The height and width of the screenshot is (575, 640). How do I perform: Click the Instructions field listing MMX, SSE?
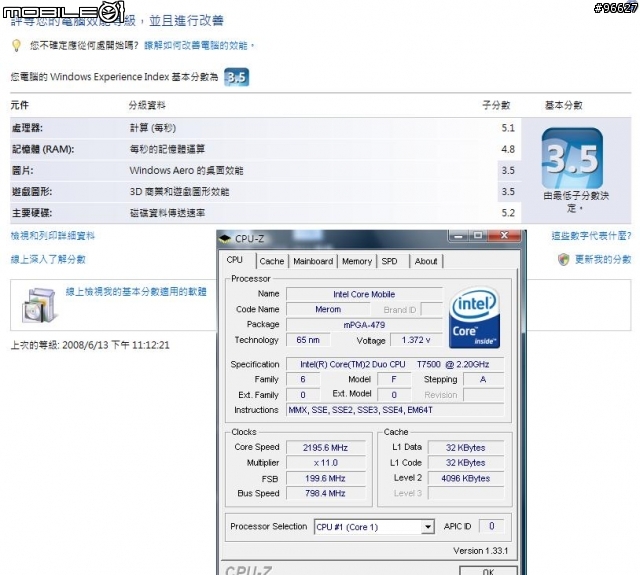pyautogui.click(x=395, y=410)
